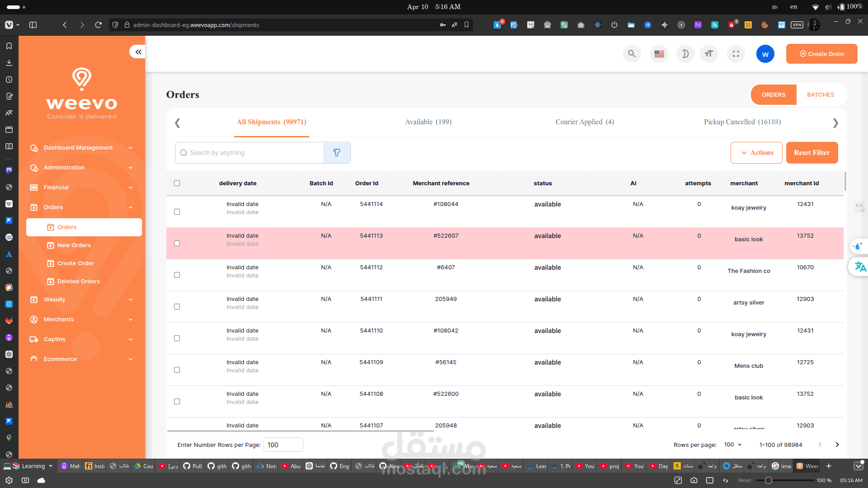Screen dimensions: 868x488
Task: Check the checkbox for order 5441114
Action: click(177, 211)
